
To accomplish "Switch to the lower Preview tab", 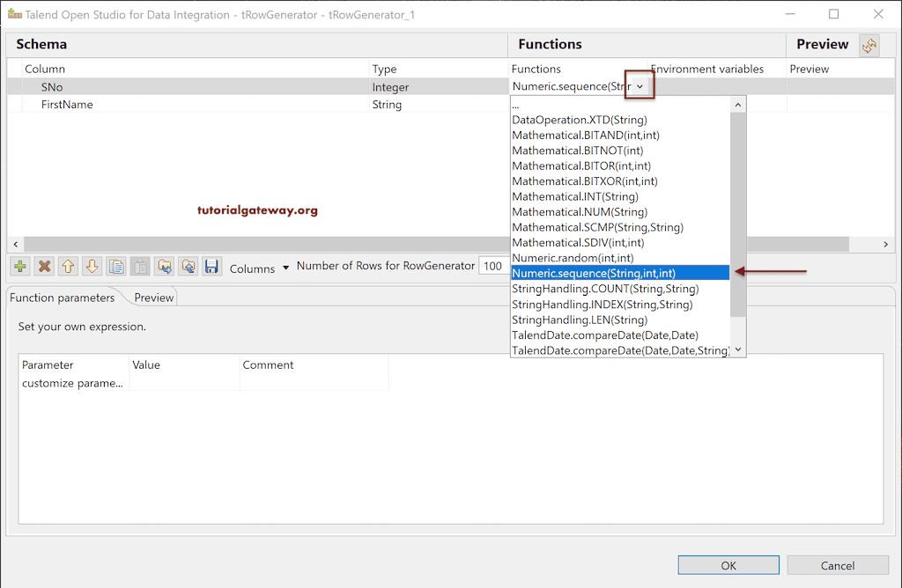I will pos(153,298).
